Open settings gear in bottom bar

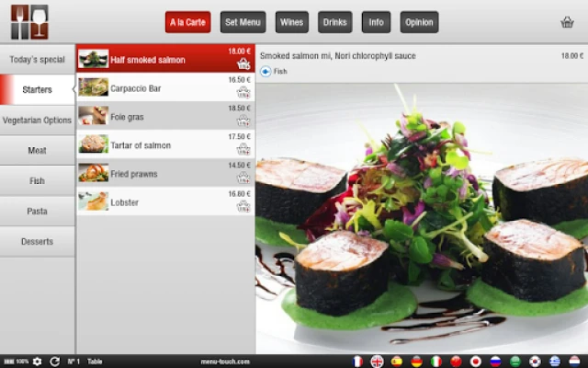pos(38,362)
